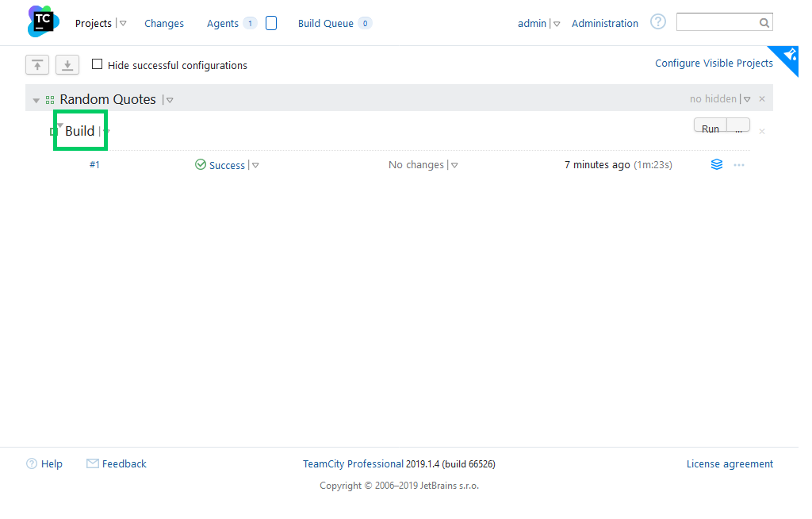Open the Success build results link
The width and height of the screenshot is (812, 519).
pyautogui.click(x=227, y=165)
